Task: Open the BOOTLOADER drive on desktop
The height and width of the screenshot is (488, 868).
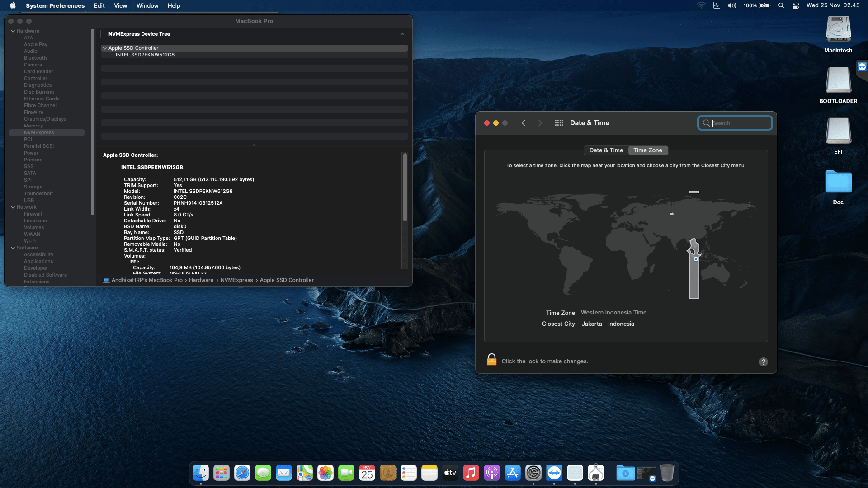Action: [x=838, y=80]
